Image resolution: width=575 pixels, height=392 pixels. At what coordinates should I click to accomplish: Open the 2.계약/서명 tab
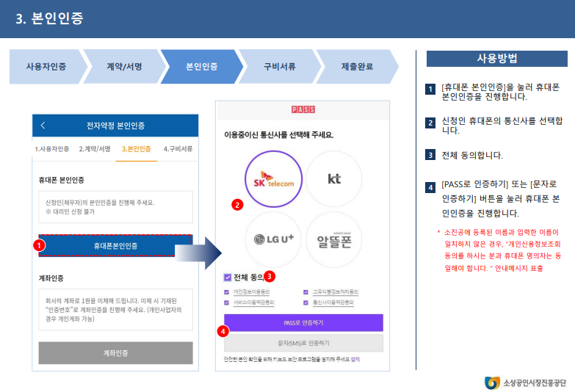click(95, 149)
